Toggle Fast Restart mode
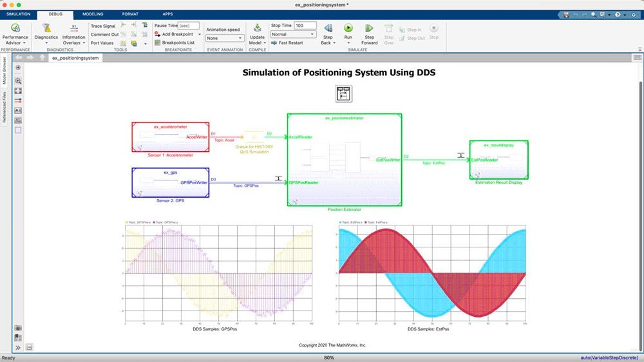 [287, 43]
